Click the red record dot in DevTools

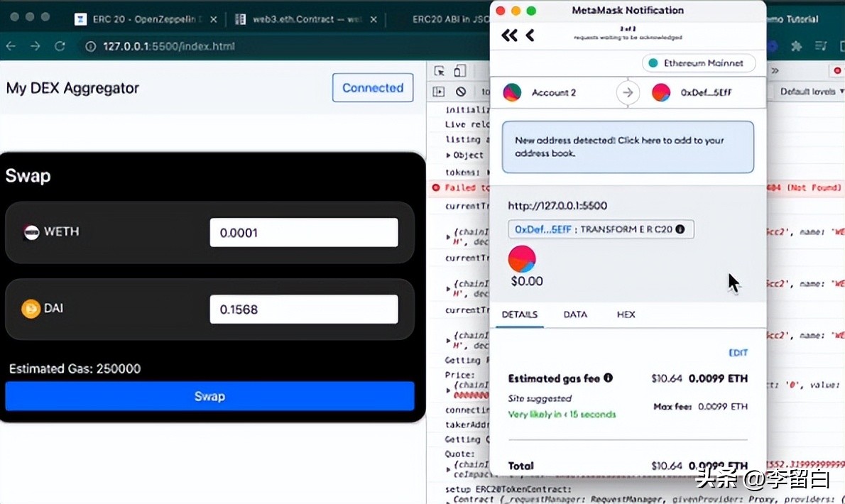tap(837, 70)
